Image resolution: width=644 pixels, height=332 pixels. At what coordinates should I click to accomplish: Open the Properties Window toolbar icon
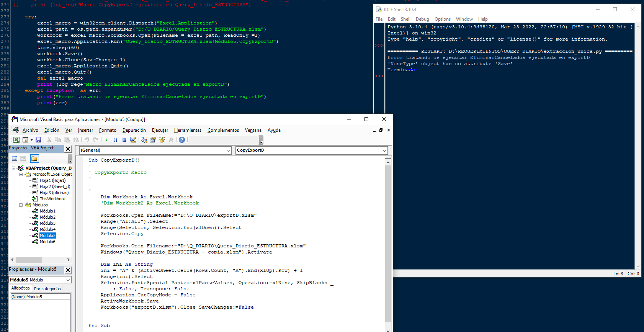[x=153, y=140]
